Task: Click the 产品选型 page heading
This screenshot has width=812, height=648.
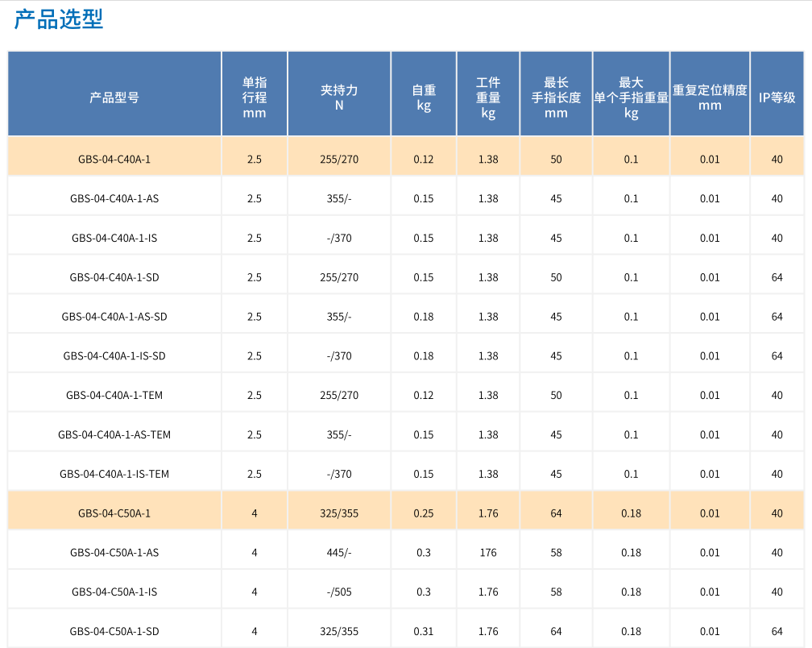Action: pos(59,19)
